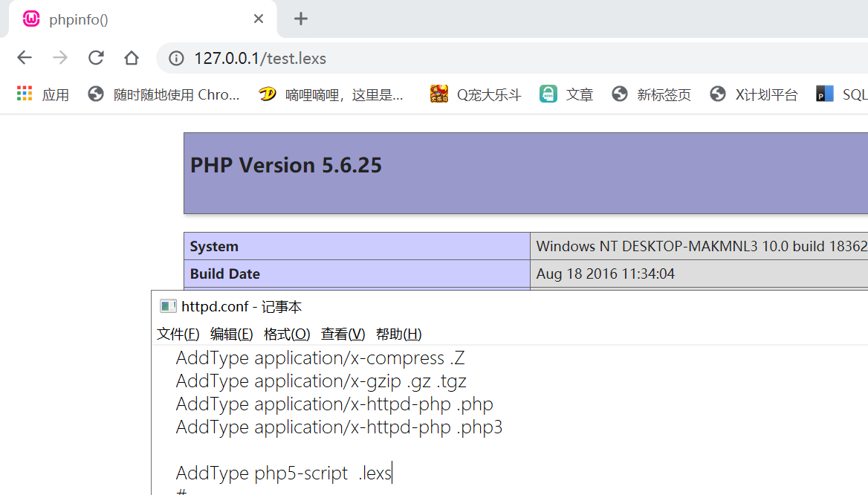Go back using the browser back arrow
Image resolution: width=868 pixels, height=495 pixels.
[25, 57]
